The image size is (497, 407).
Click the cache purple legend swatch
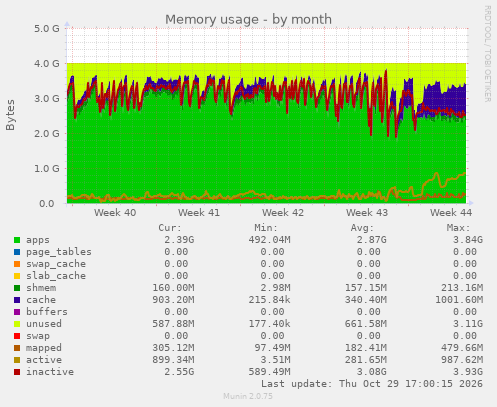point(17,300)
